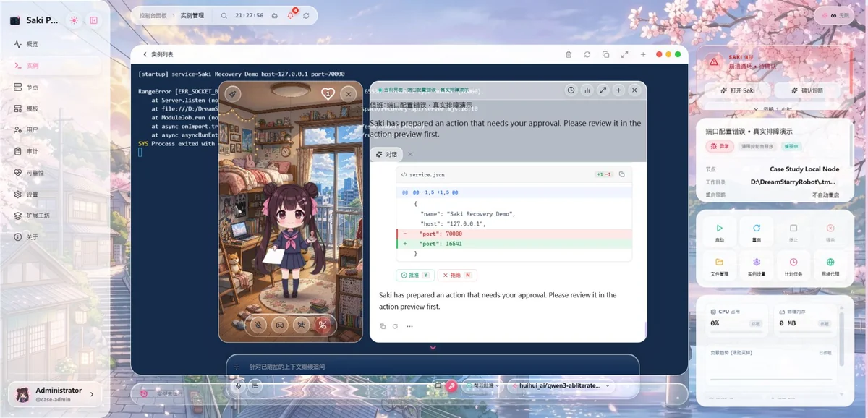The width and height of the screenshot is (868, 418).
Task: Click the more options ellipsis under message
Action: (409, 326)
